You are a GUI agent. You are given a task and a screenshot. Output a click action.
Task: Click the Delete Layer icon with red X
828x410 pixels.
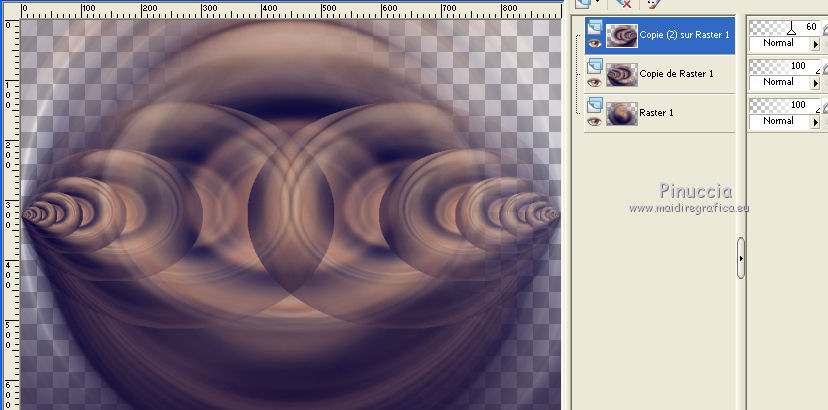(624, 4)
